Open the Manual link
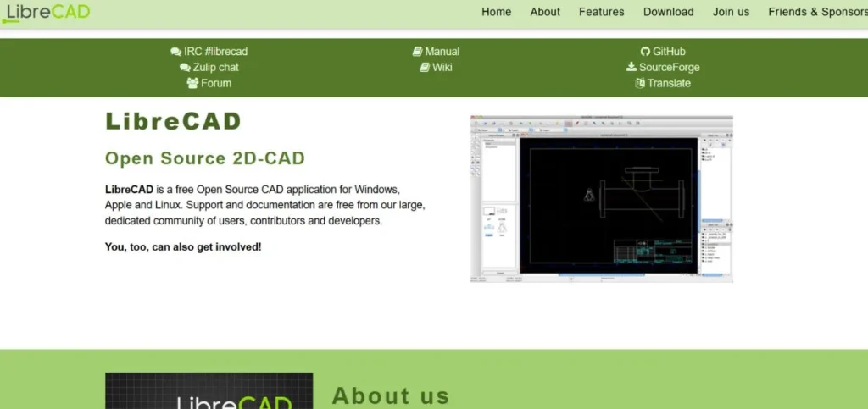868x409 pixels. pyautogui.click(x=442, y=52)
